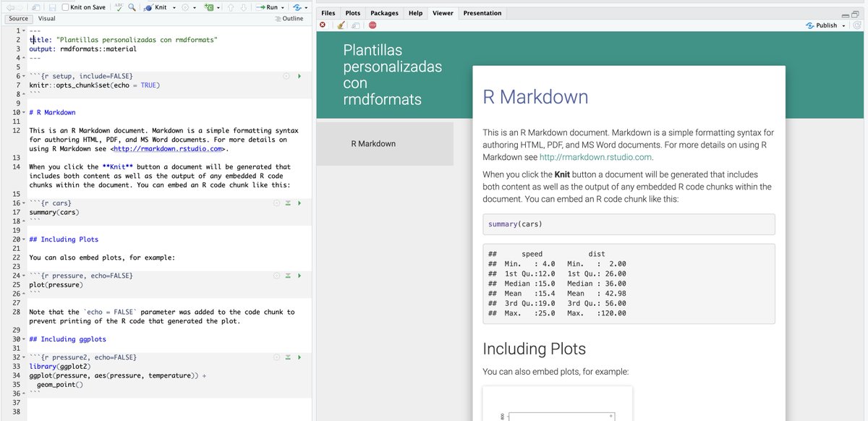
Task: Remove current viewer item red X icon
Action: point(323,25)
